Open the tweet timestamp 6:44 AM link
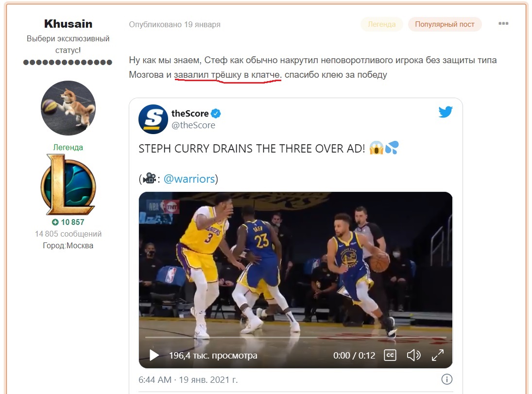The width and height of the screenshot is (532, 394). [x=188, y=380]
